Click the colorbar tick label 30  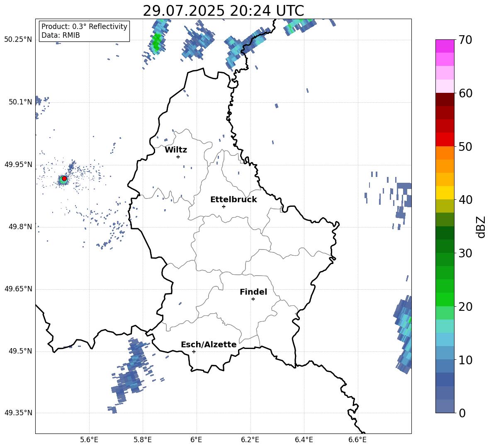(x=465, y=253)
